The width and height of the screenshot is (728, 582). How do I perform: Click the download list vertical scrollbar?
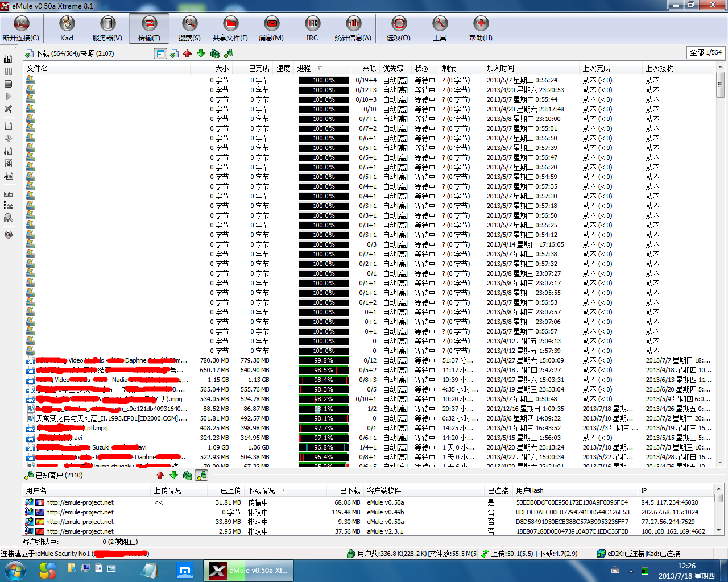click(x=720, y=265)
